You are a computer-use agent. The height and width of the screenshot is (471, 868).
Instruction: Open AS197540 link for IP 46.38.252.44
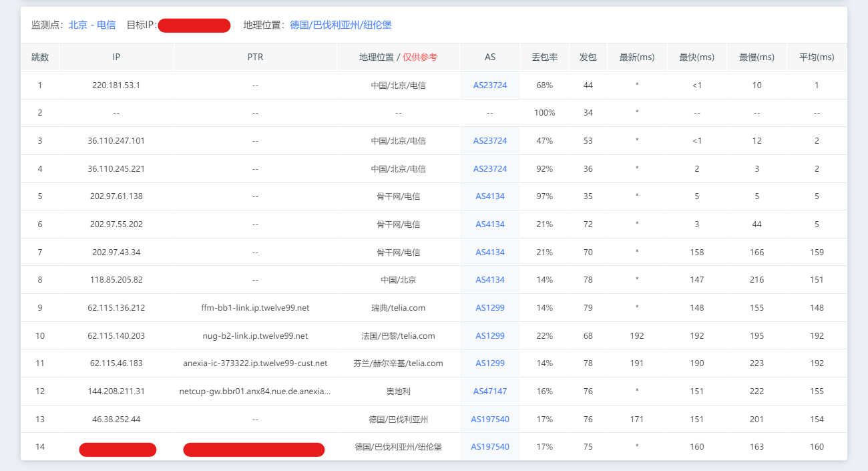(x=490, y=420)
